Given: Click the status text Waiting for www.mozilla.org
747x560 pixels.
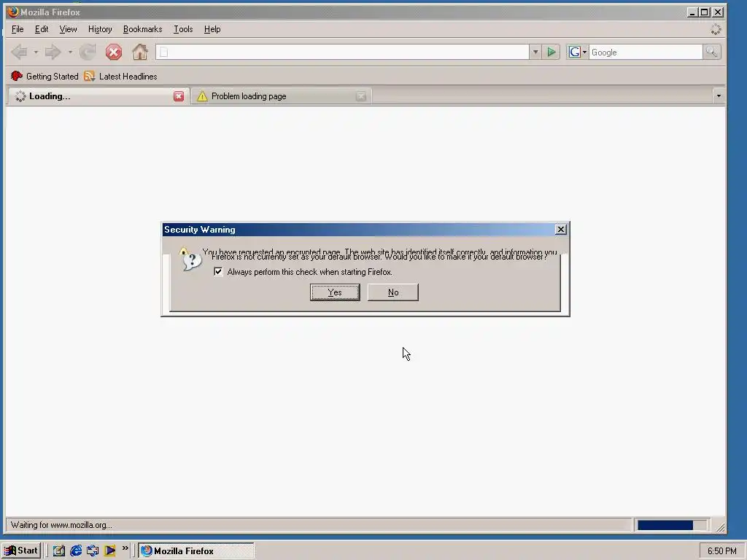Looking at the screenshot, I should 61,525.
